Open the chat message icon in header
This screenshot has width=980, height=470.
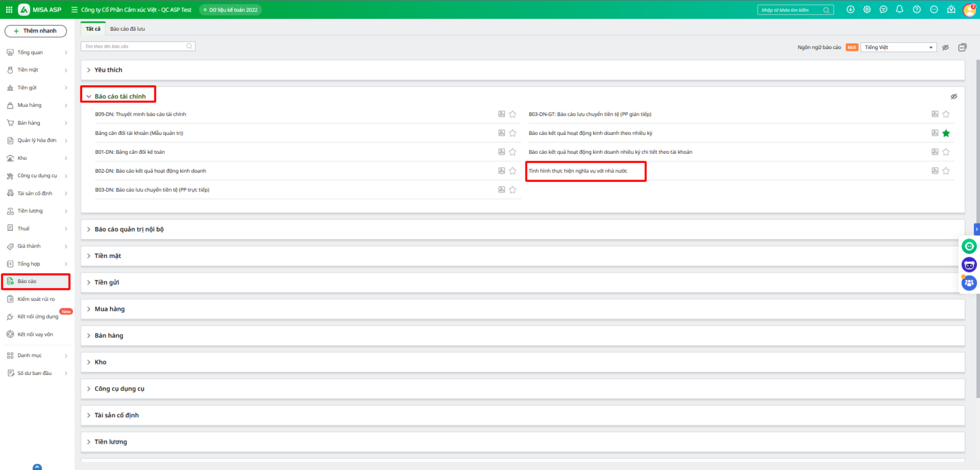883,10
